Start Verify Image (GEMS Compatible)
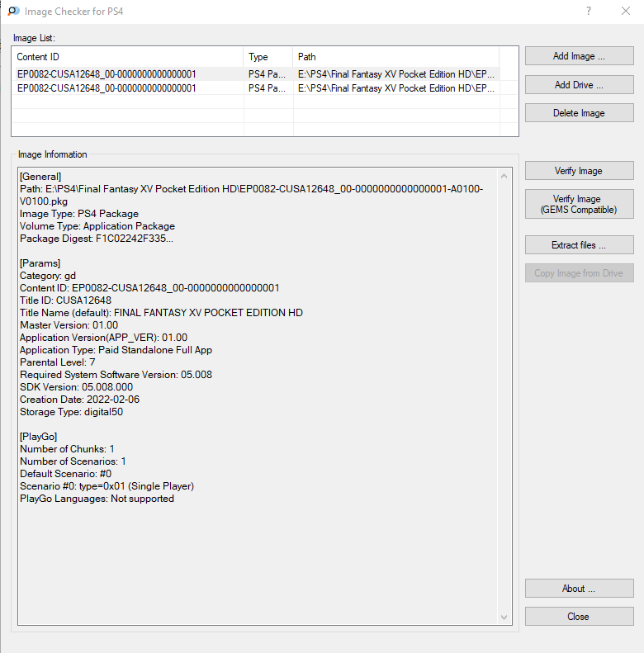This screenshot has height=653, width=644. tap(579, 204)
